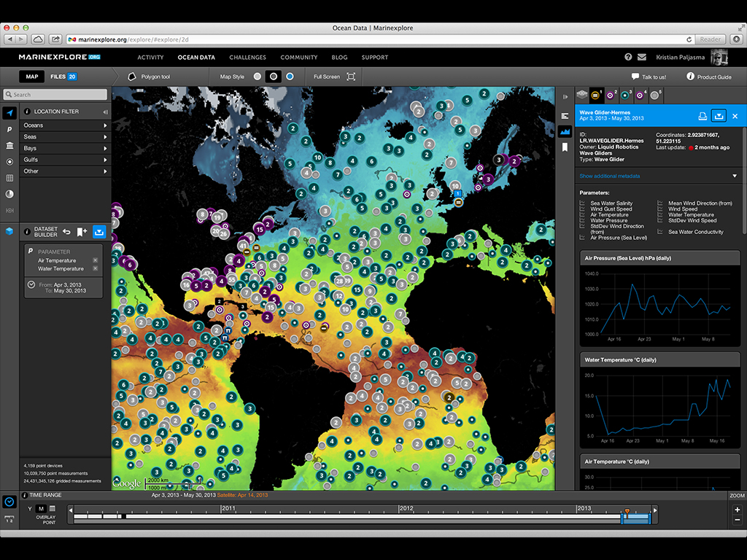This screenshot has height=560, width=747.
Task: Remove Air Temperature parameter from dataset
Action: [x=95, y=260]
